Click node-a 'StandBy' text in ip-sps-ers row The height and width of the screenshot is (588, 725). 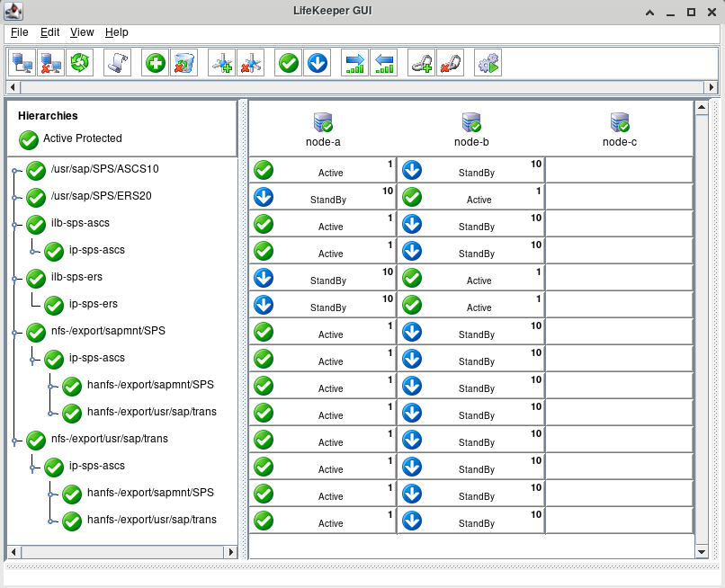(328, 307)
